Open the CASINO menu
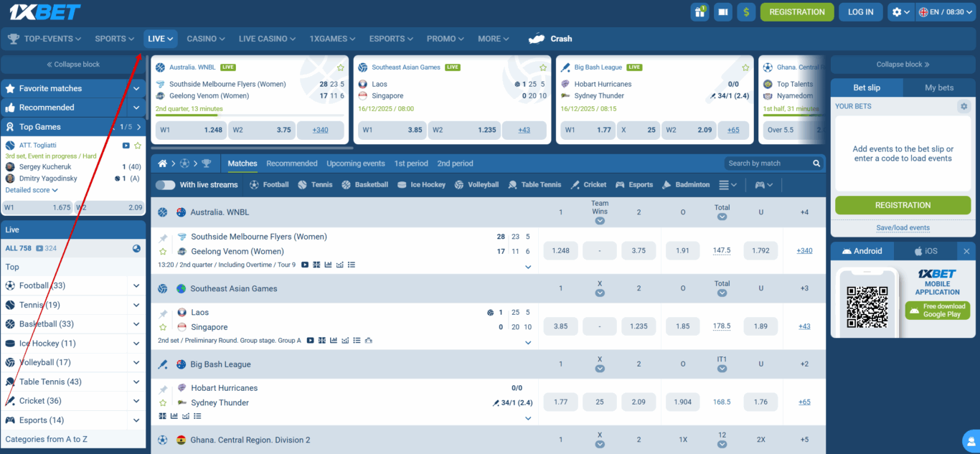 206,39
